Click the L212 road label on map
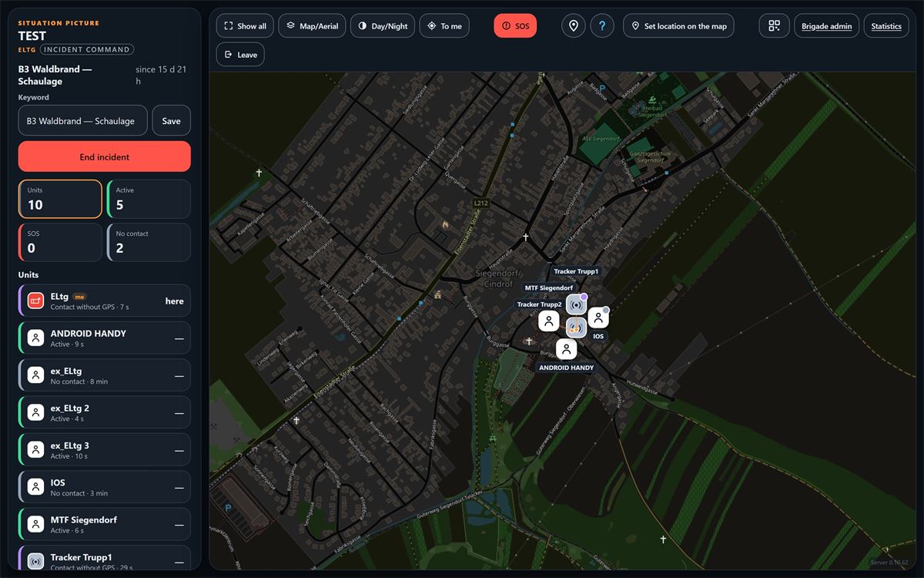Viewport: 924px width, 578px height. 481,203
